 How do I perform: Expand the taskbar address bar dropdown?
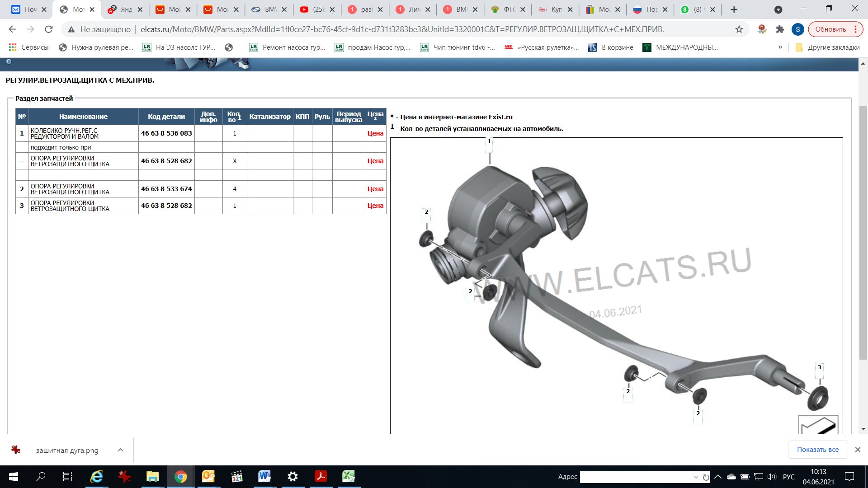[696, 477]
